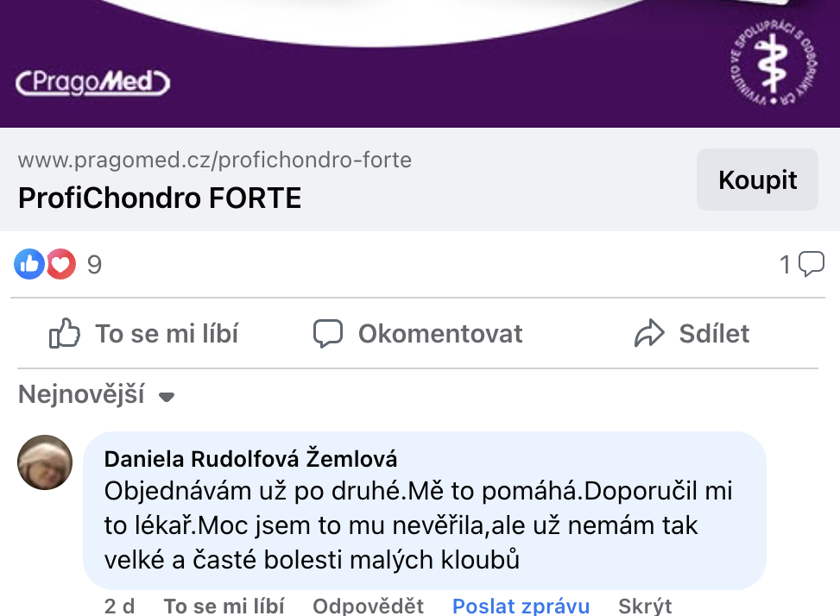This screenshot has height=616, width=840.
Task: Click Poslat zprávu under the comment
Action: tap(521, 606)
